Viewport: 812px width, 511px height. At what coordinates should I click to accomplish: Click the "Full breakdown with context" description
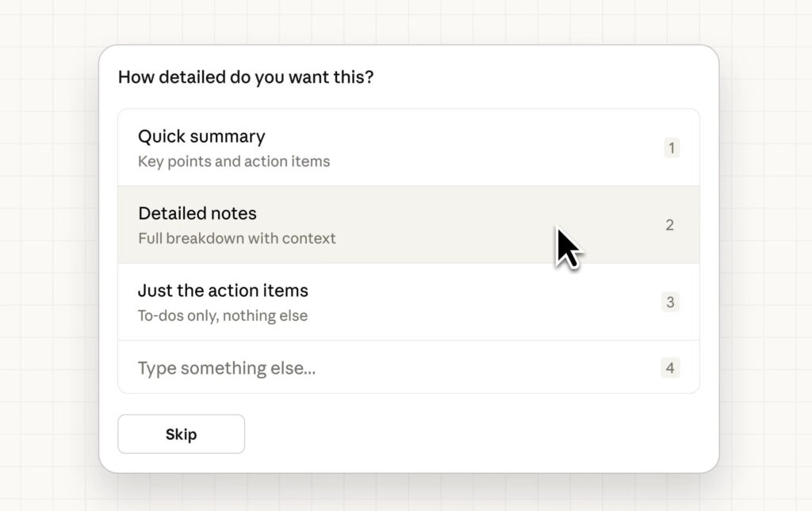236,238
